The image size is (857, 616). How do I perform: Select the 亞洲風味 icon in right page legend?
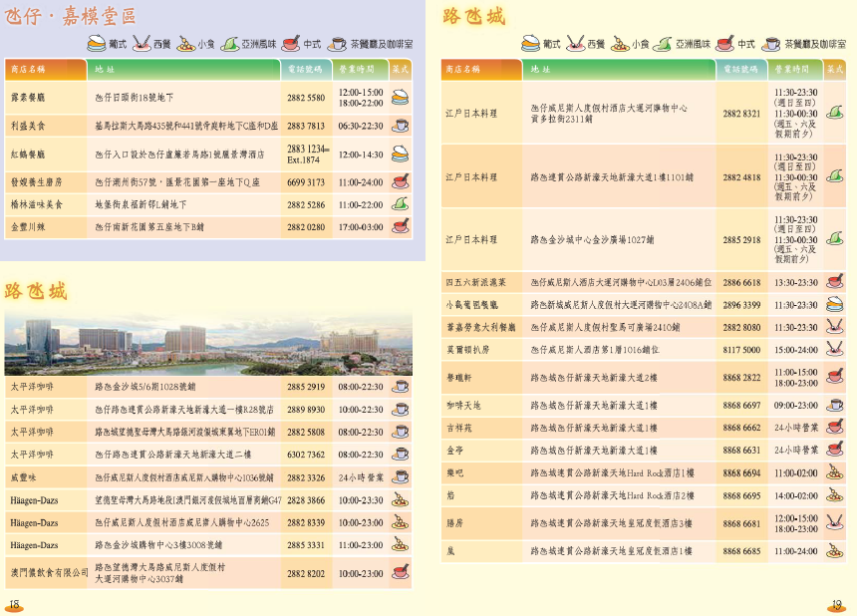(x=662, y=44)
